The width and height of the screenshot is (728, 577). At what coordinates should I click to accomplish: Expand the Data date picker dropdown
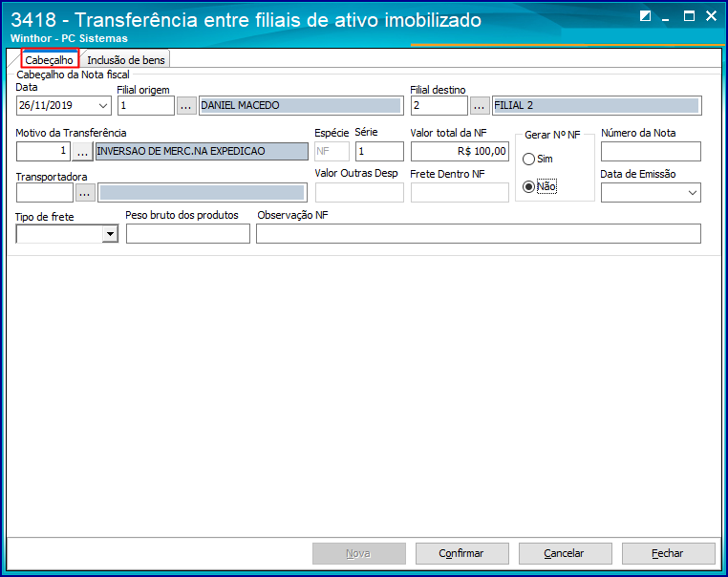pos(103,105)
